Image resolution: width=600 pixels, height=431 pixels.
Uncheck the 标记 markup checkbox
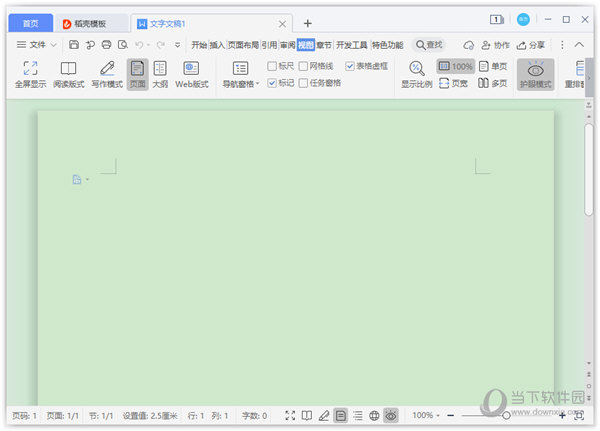click(x=272, y=83)
